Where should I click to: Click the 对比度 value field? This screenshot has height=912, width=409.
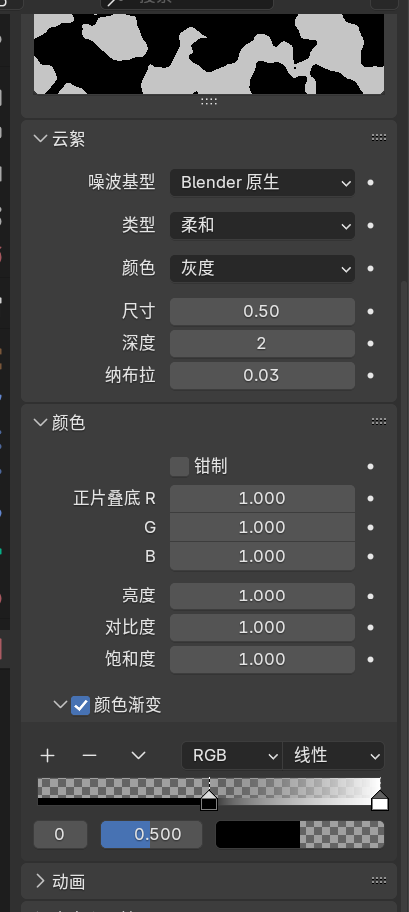(262, 628)
